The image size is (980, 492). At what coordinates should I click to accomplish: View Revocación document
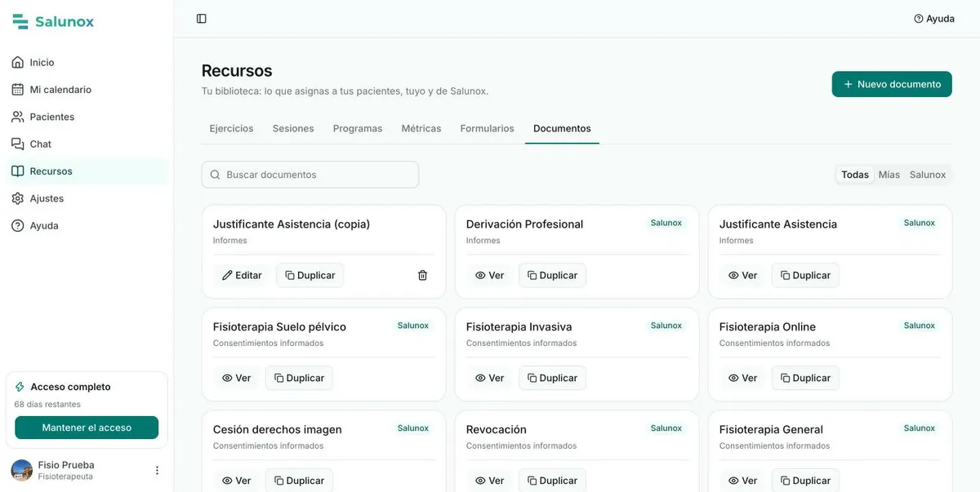click(490, 481)
